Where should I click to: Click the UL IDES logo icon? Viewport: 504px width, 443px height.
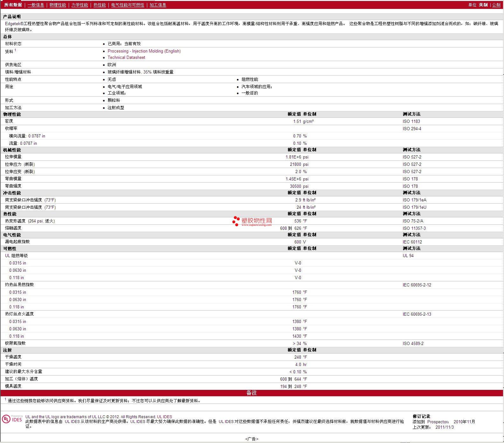[x=12, y=419]
